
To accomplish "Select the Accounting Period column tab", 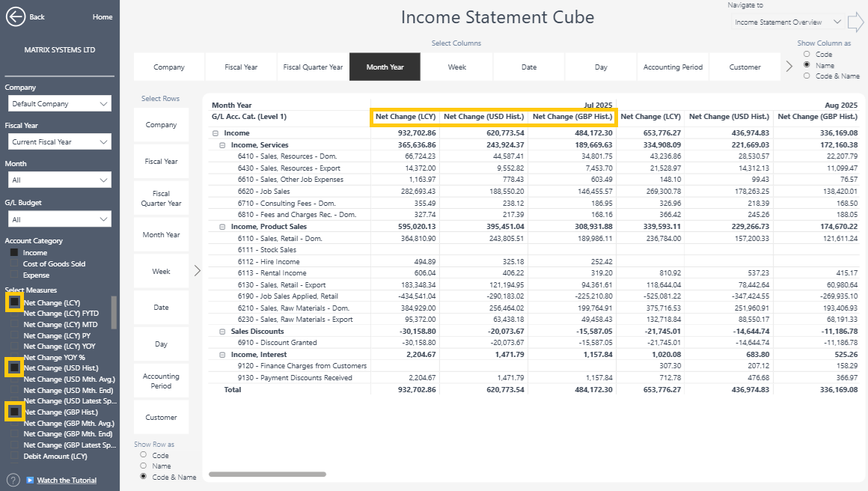I will click(x=673, y=67).
